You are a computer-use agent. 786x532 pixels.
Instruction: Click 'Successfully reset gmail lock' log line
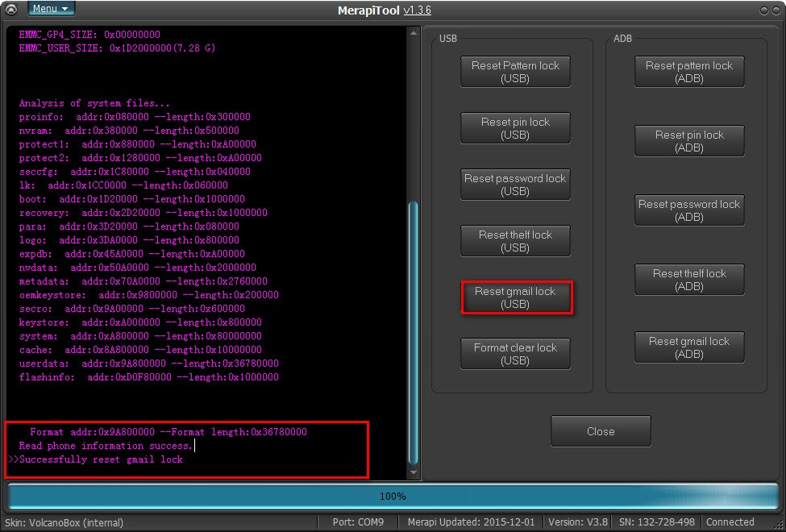tap(96, 459)
